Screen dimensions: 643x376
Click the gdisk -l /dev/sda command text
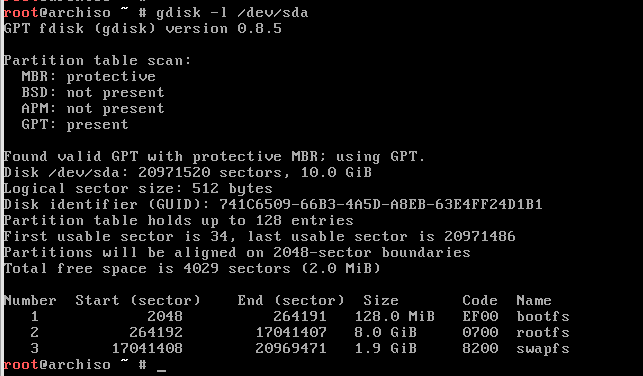click(x=232, y=13)
